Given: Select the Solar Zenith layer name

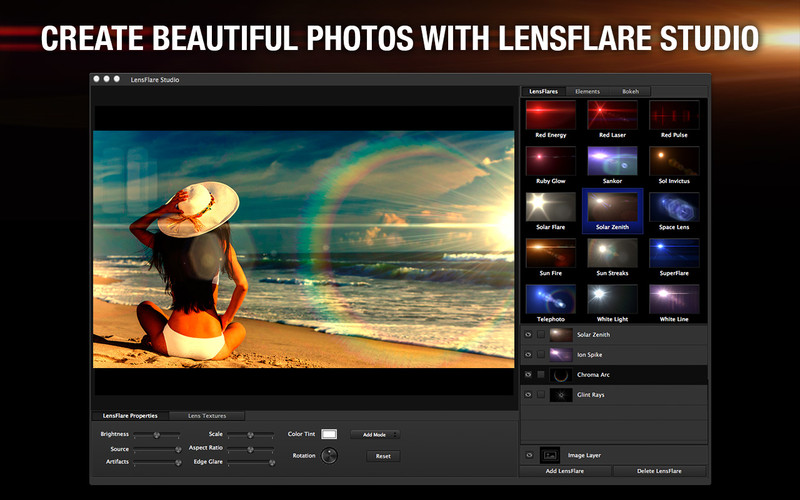Looking at the screenshot, I should 593,335.
